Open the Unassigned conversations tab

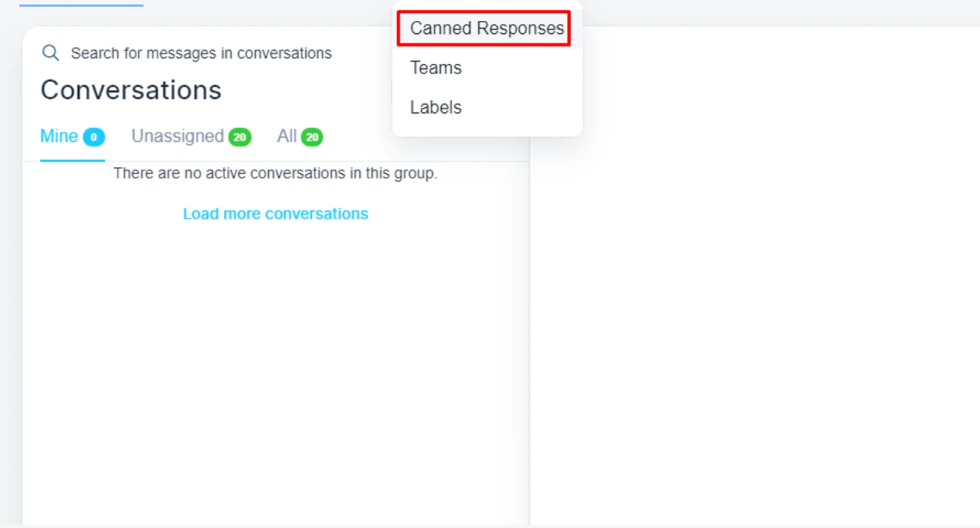tap(177, 137)
